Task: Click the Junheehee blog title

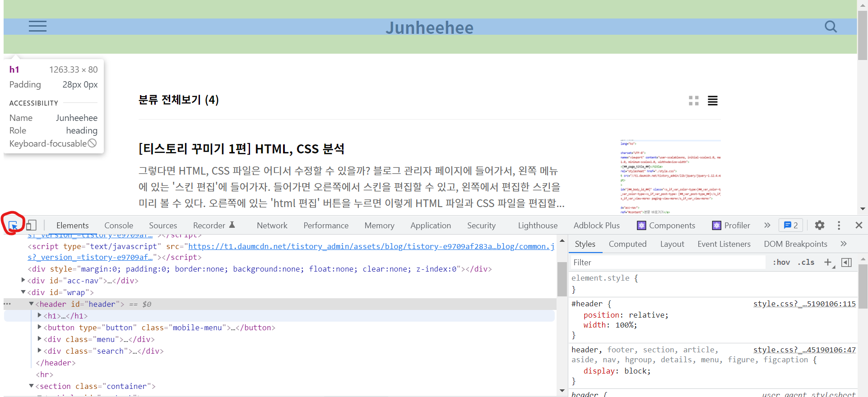Action: [x=429, y=28]
